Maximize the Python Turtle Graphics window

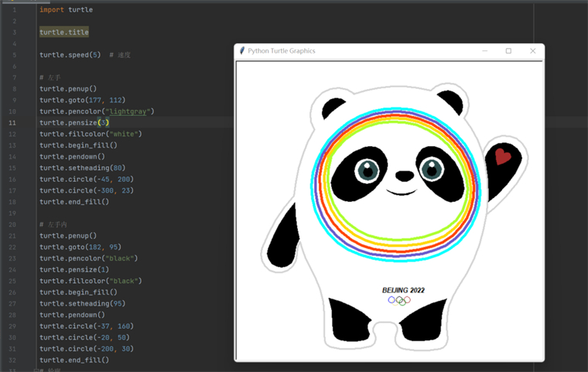coord(508,50)
